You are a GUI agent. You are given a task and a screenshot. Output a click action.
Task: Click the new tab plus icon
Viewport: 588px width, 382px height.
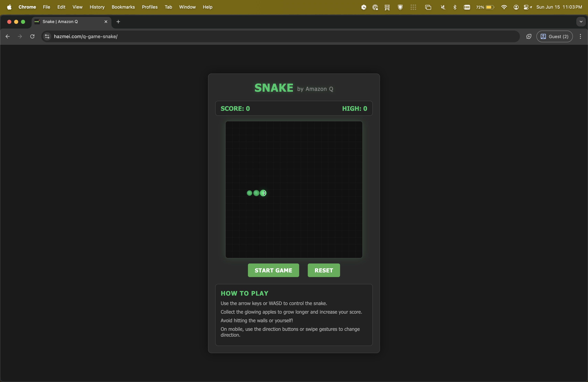coord(118,22)
